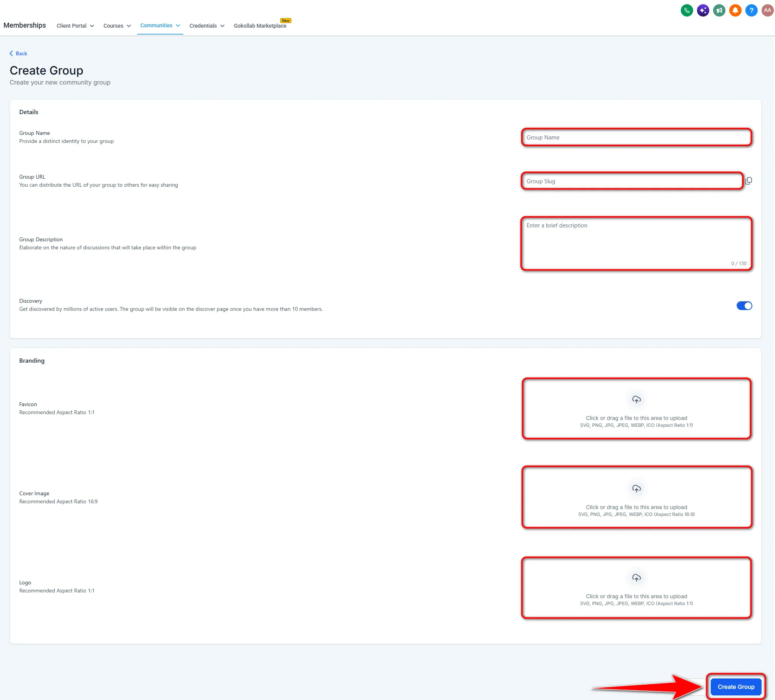Click the New badge on Marketplace
Screen dimensions: 775x700
pos(286,21)
